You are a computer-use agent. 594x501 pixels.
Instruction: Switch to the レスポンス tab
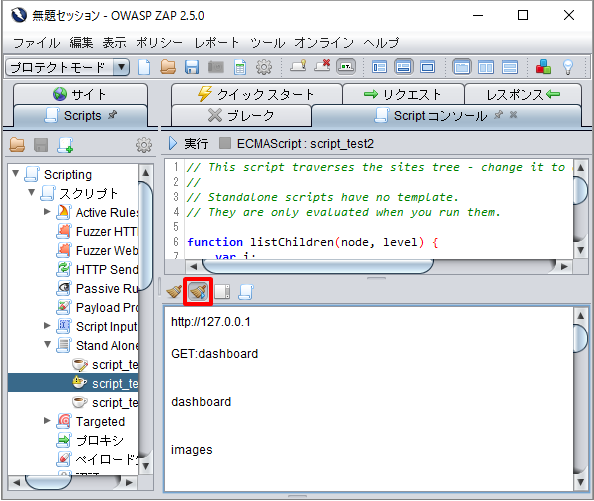523,94
